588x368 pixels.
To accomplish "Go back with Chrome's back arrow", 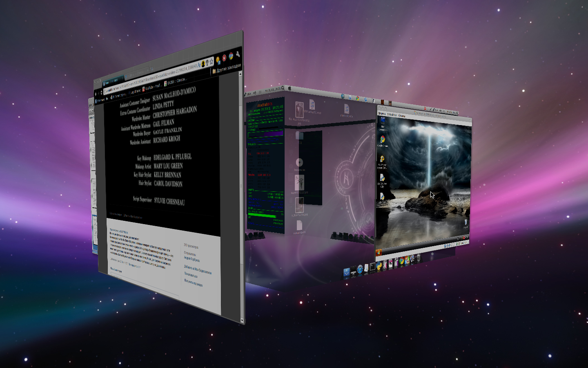I will tap(95, 94).
